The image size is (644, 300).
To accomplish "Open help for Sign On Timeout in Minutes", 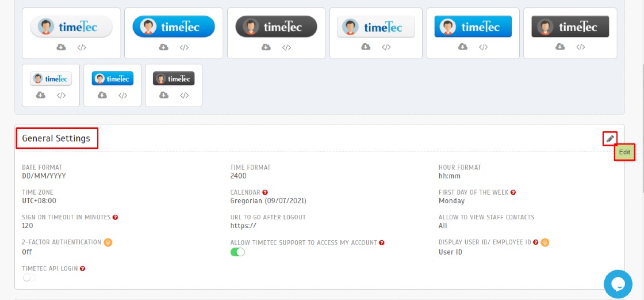I will click(x=116, y=217).
